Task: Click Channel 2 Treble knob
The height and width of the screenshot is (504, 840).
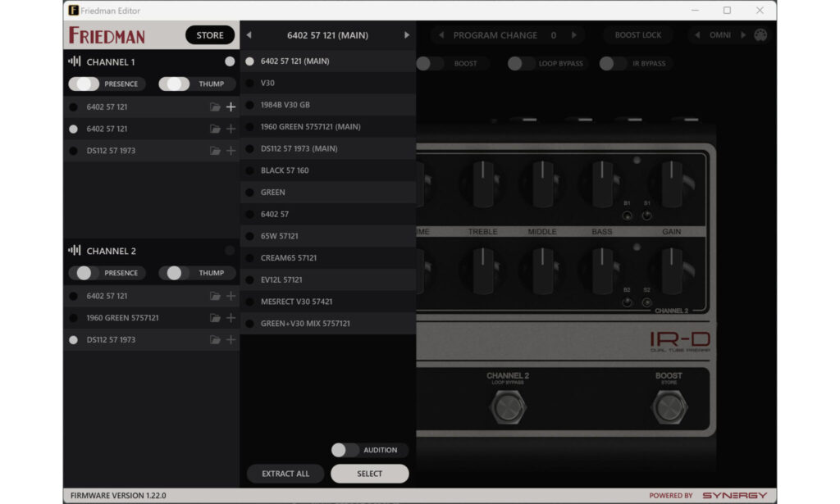Action: coord(482,271)
